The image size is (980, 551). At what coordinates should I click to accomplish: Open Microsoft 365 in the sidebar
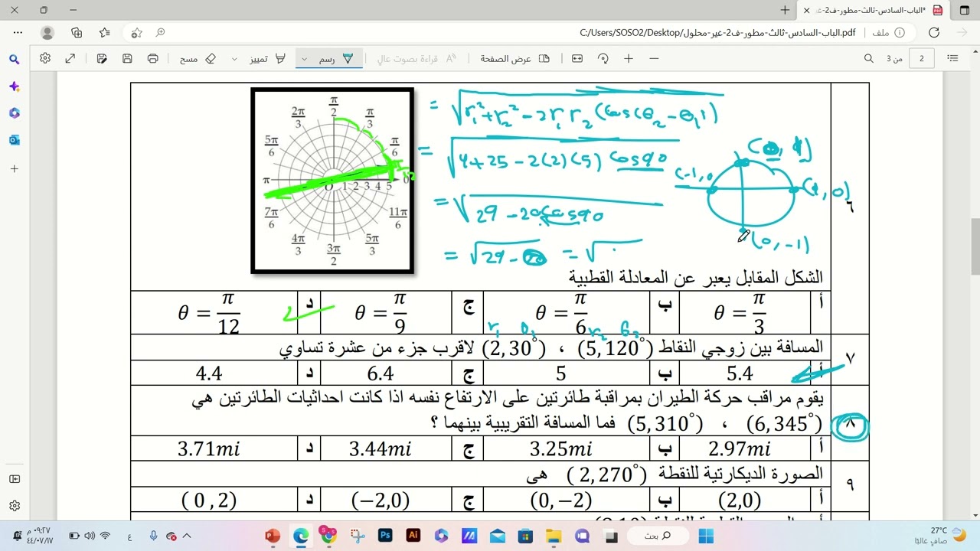(15, 113)
